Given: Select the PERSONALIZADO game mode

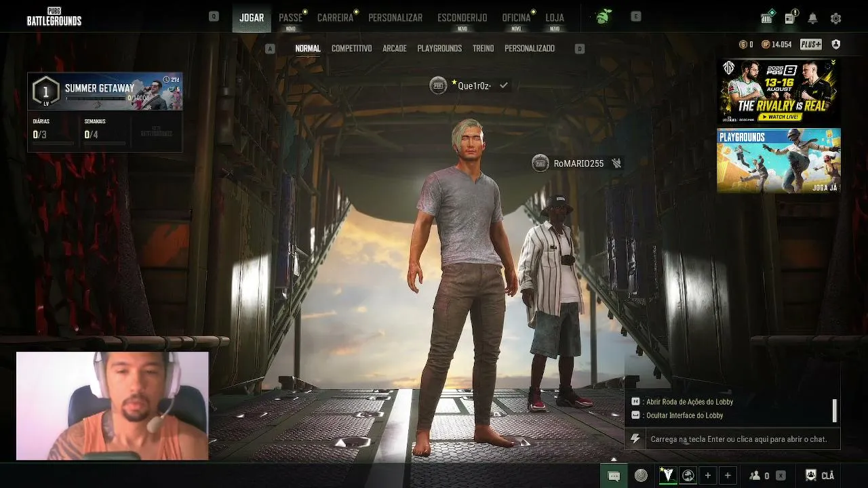Looking at the screenshot, I should [x=530, y=49].
